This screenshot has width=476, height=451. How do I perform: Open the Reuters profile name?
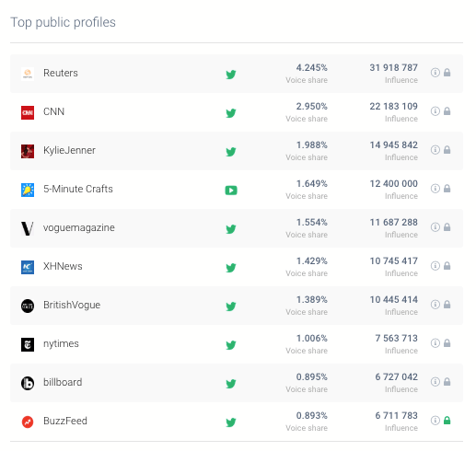61,73
